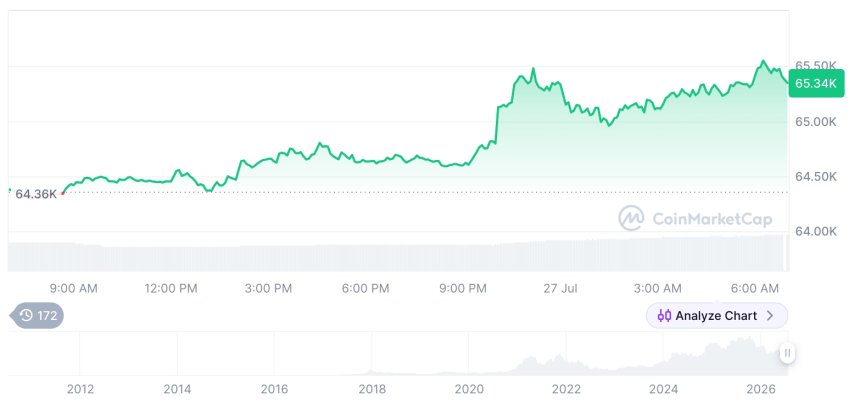Image resolution: width=860 pixels, height=401 pixels.
Task: Click the CoinMarketCap logo watermark icon
Action: click(631, 218)
